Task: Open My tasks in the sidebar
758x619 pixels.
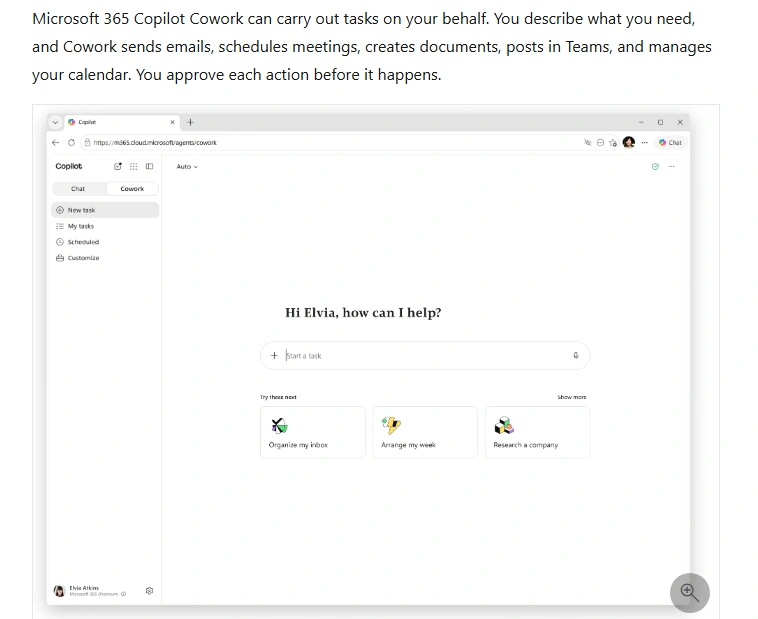Action: pyautogui.click(x=105, y=226)
